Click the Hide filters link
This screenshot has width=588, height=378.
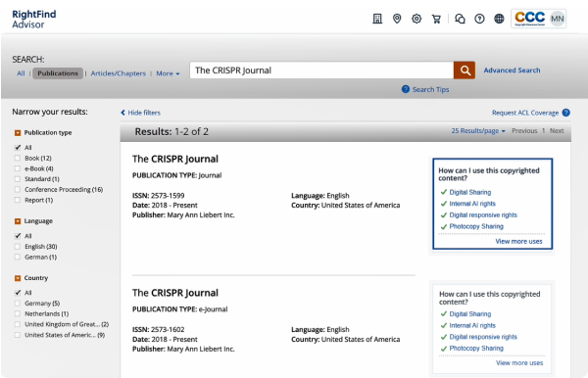click(x=144, y=113)
